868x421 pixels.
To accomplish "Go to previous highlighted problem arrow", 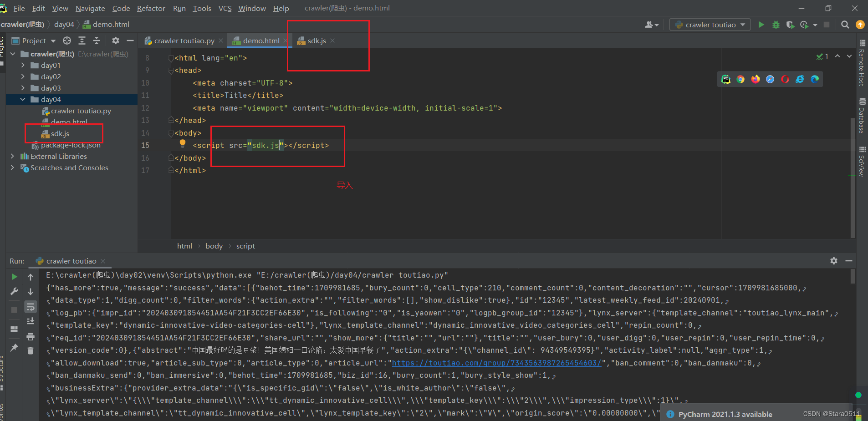I will pyautogui.click(x=837, y=56).
